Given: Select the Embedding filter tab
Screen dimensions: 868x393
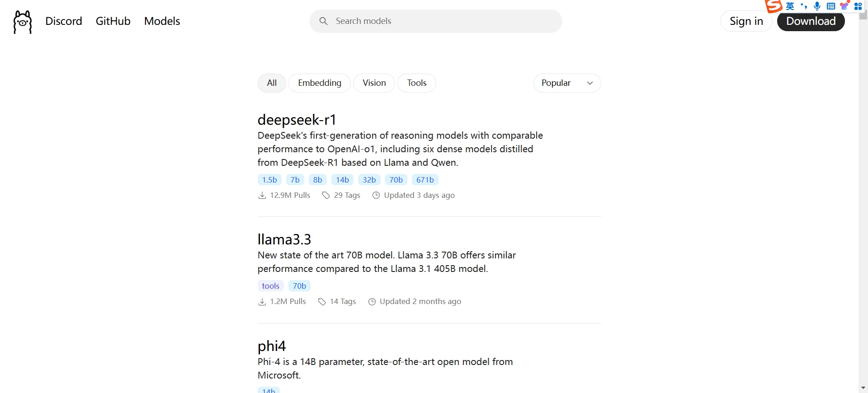Looking at the screenshot, I should tap(320, 83).
